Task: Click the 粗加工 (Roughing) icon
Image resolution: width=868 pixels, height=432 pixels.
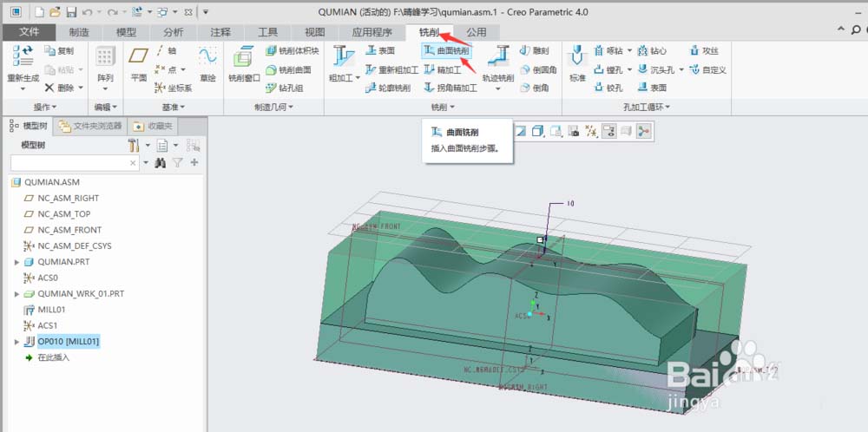Action: [x=344, y=56]
